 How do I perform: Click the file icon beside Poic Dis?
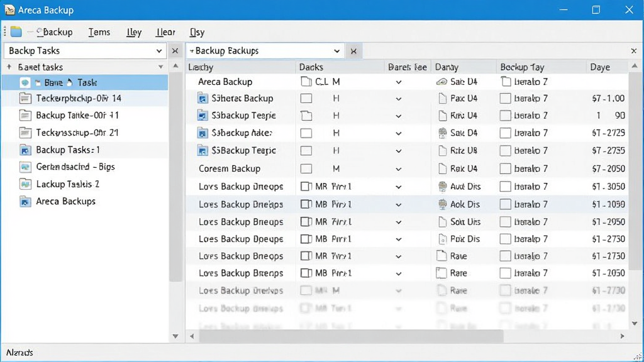[442, 239]
